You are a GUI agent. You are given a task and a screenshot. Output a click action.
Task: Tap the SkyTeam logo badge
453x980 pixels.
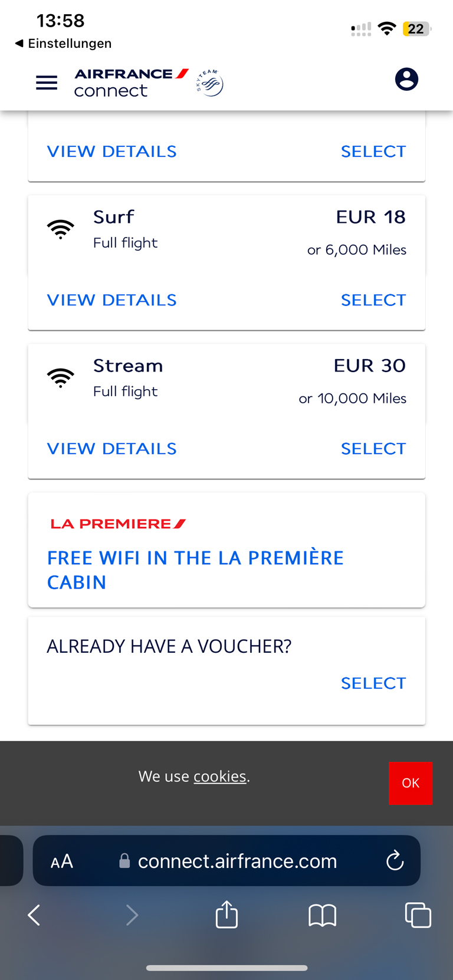(209, 83)
